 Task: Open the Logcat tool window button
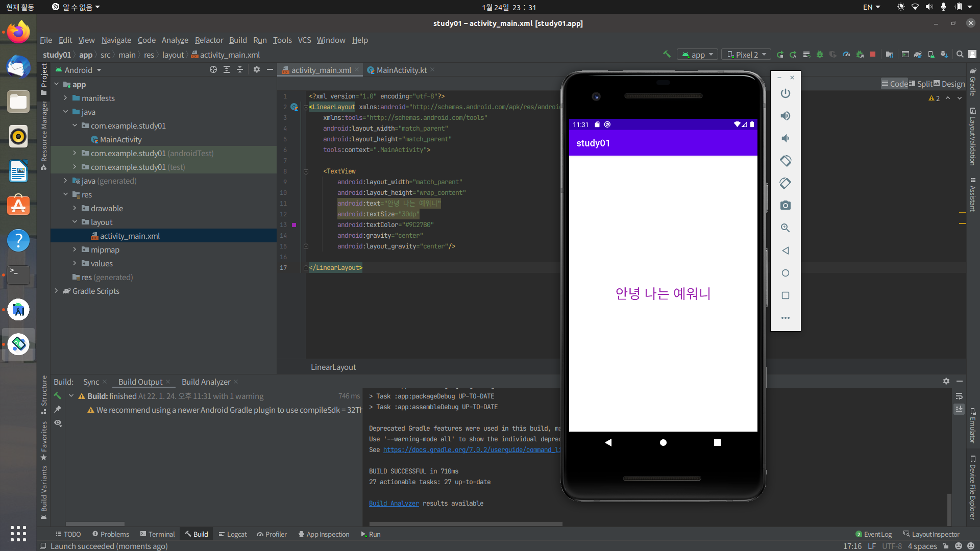click(x=233, y=534)
